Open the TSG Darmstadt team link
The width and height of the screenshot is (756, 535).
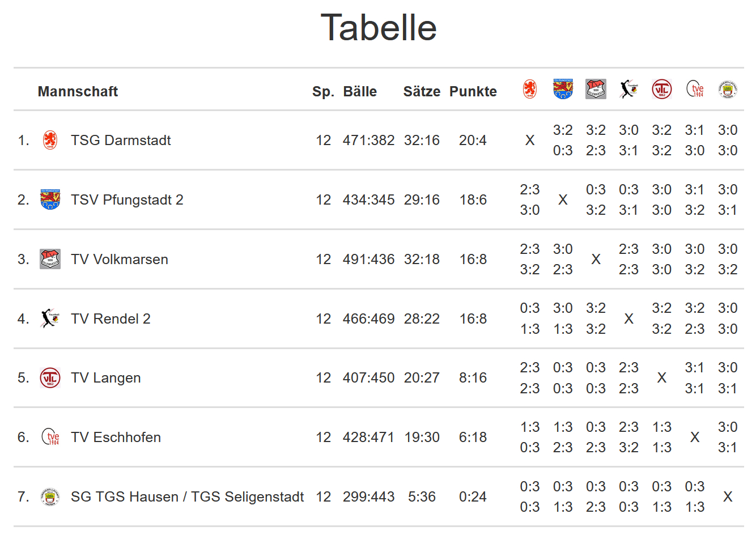(x=121, y=140)
